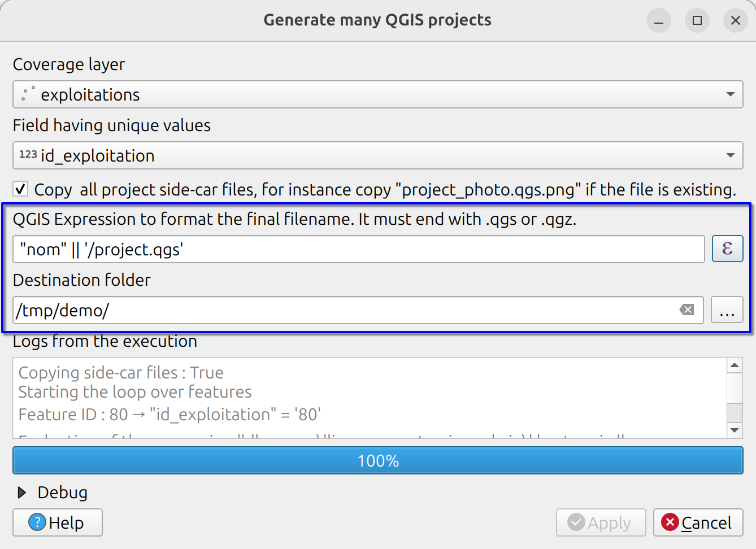
Task: Click the 'Coverage layer' label
Action: coord(69,64)
